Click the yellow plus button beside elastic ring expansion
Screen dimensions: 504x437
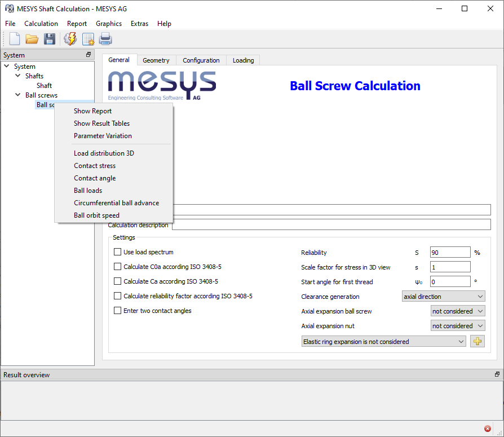point(478,341)
